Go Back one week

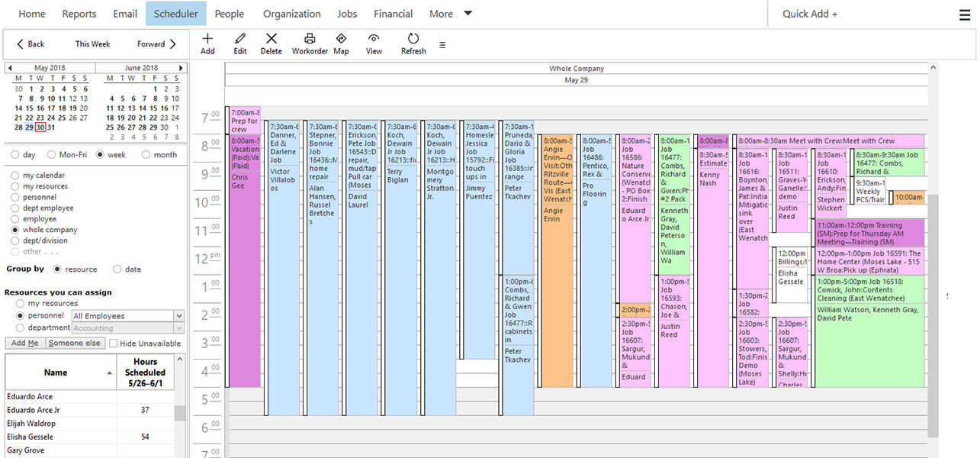tap(31, 44)
